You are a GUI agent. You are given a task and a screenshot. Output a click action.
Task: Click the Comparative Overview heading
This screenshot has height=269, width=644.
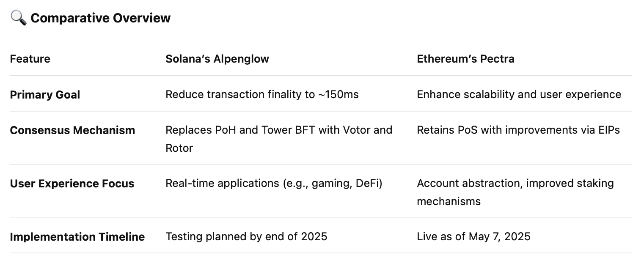[x=101, y=18]
